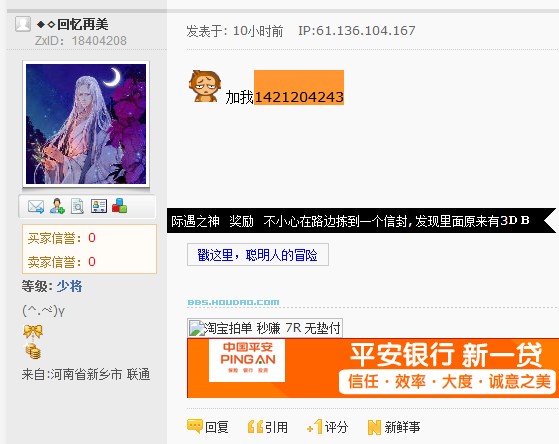Open the user profile card icon
Image resolution: width=559 pixels, height=444 pixels.
(x=98, y=206)
